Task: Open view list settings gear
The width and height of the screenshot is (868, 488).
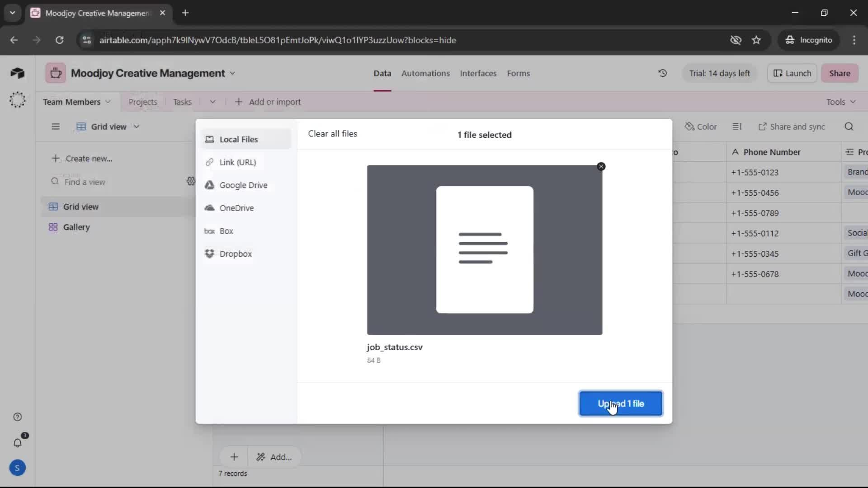Action: (191, 181)
